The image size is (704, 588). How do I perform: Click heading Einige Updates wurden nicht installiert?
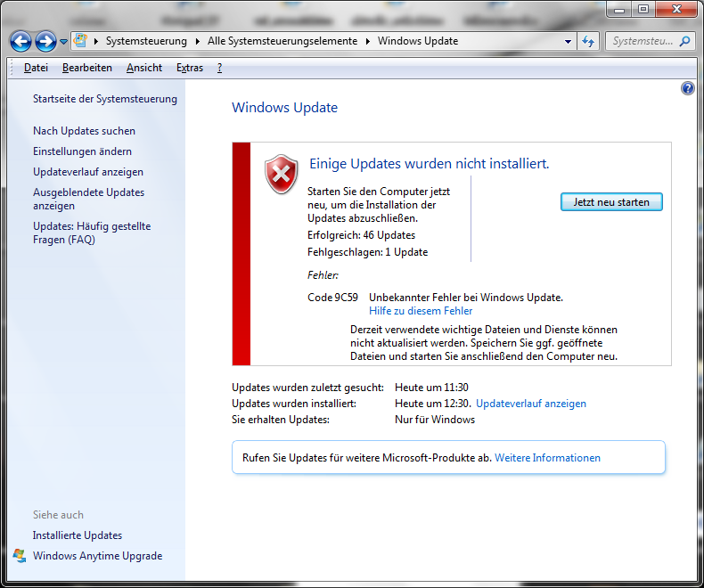pyautogui.click(x=430, y=164)
